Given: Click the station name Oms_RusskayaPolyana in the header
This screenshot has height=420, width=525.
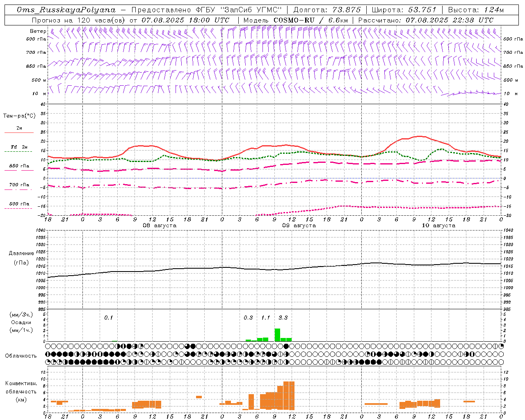Looking at the screenshot, I should (x=66, y=10).
